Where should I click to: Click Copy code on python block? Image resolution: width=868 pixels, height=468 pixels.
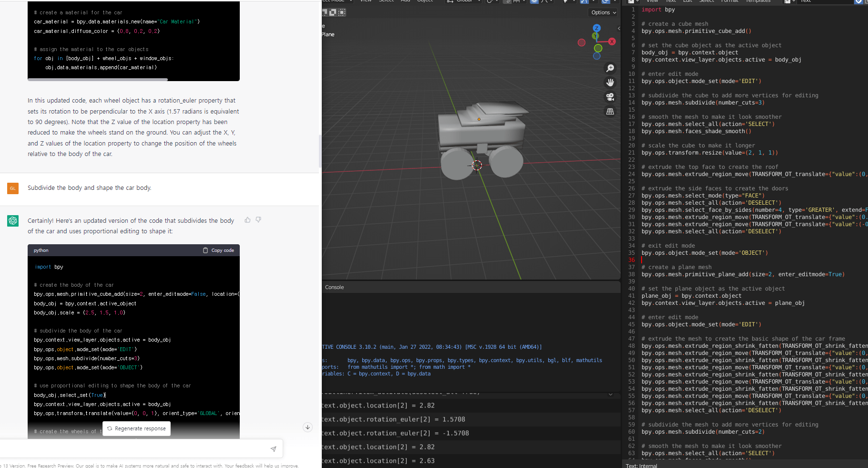tap(218, 250)
